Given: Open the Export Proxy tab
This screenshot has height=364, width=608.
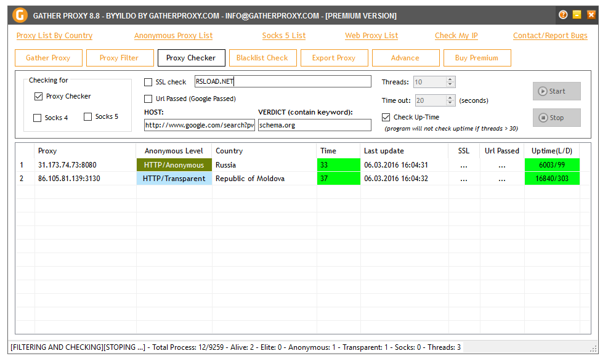Looking at the screenshot, I should (x=334, y=58).
